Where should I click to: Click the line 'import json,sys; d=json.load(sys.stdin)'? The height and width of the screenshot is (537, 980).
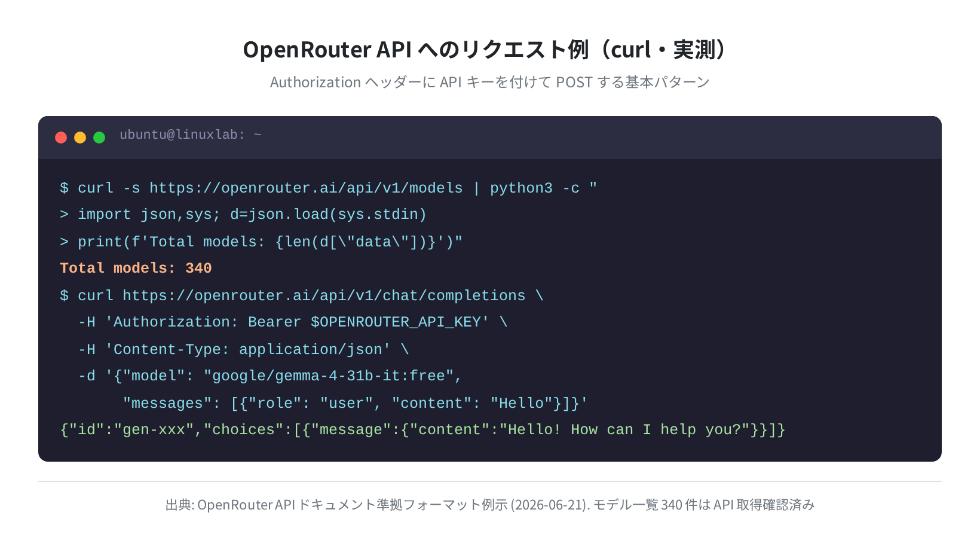243,215
